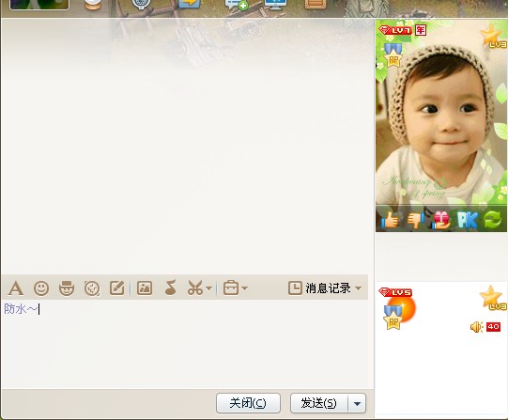
Task: Open the emoji smiley picker
Action: (x=41, y=288)
